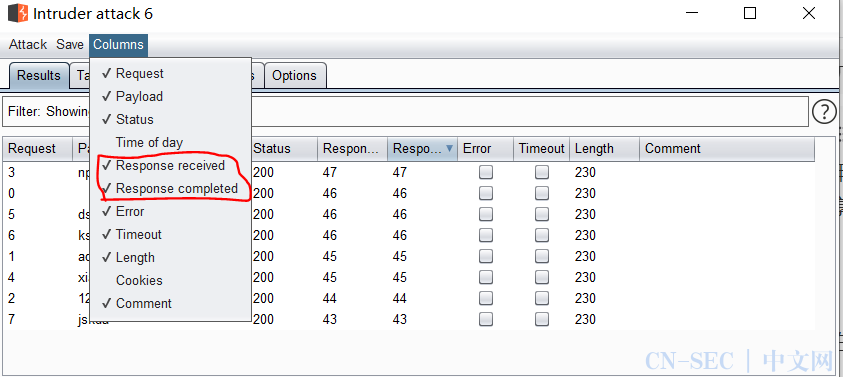
Task: Untick Status column in the menu
Action: [170, 119]
